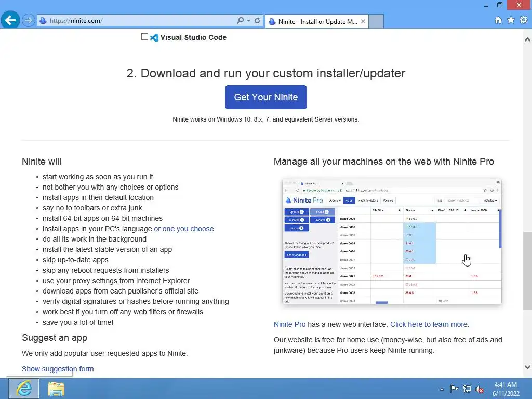
Task: Open the 'or one you choose' link
Action: (184, 229)
